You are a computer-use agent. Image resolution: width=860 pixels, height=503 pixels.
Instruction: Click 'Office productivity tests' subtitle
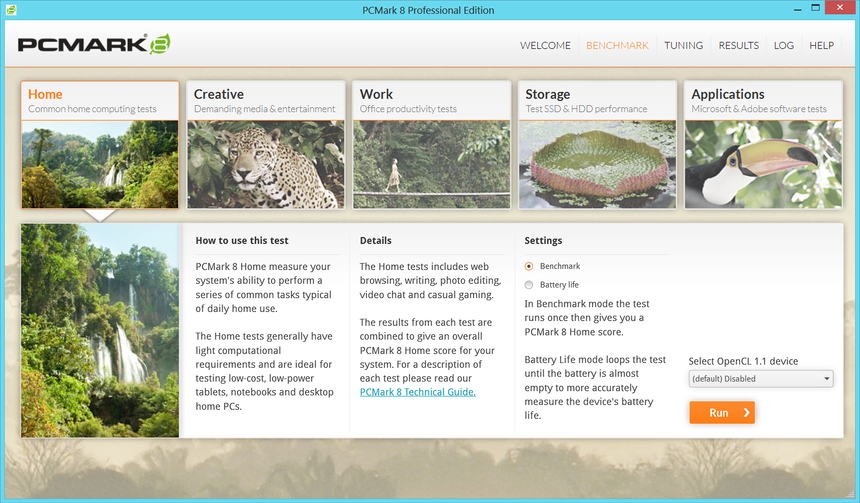(x=408, y=109)
